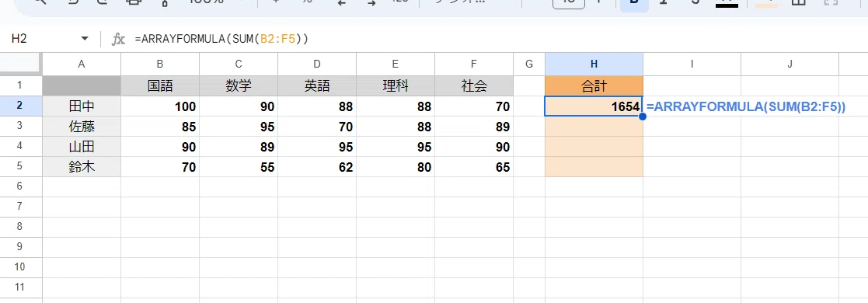Select row 1 header

click(x=21, y=86)
